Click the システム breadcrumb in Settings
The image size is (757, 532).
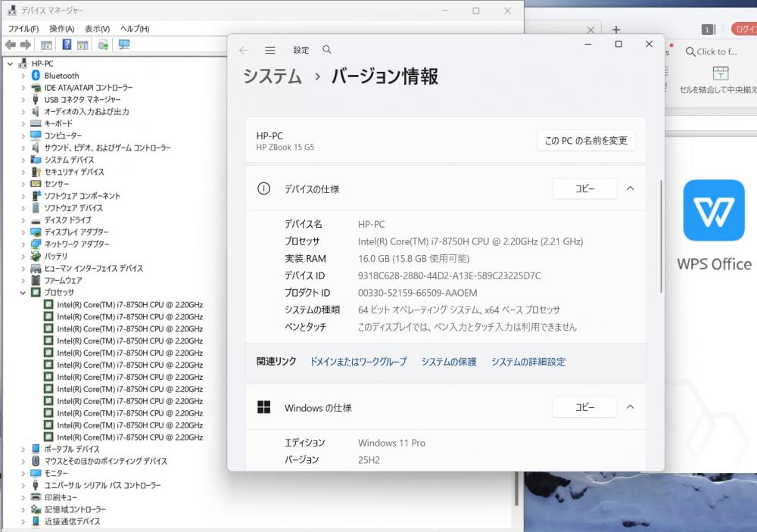[x=273, y=76]
